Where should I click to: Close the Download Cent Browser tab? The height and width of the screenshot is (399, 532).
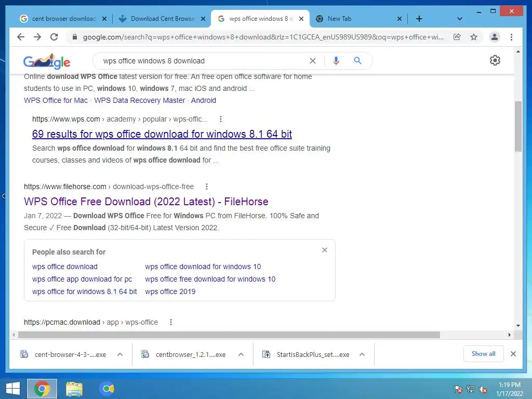(203, 19)
